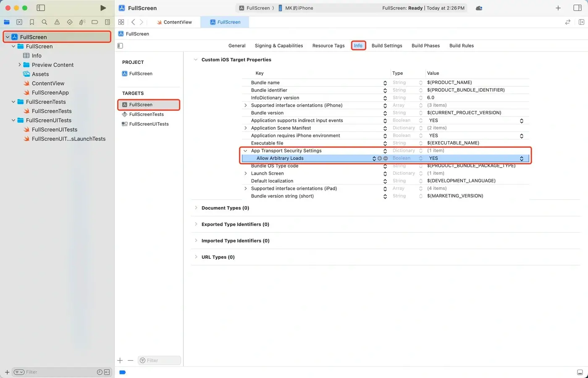The width and height of the screenshot is (588, 378).
Task: Click the add row plus icon beside Allow Arbitrary Loads
Action: click(x=380, y=158)
